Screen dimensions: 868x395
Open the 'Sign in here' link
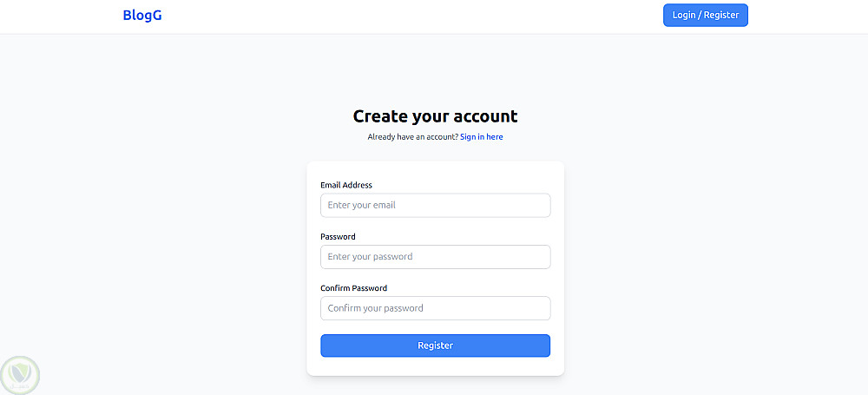point(481,137)
